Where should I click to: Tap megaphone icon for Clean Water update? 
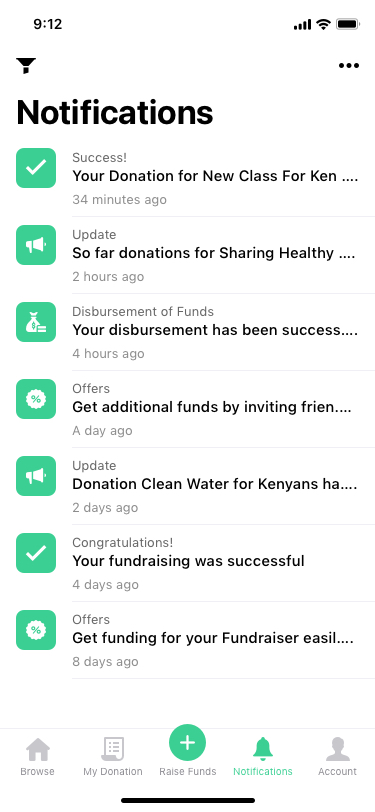36,476
